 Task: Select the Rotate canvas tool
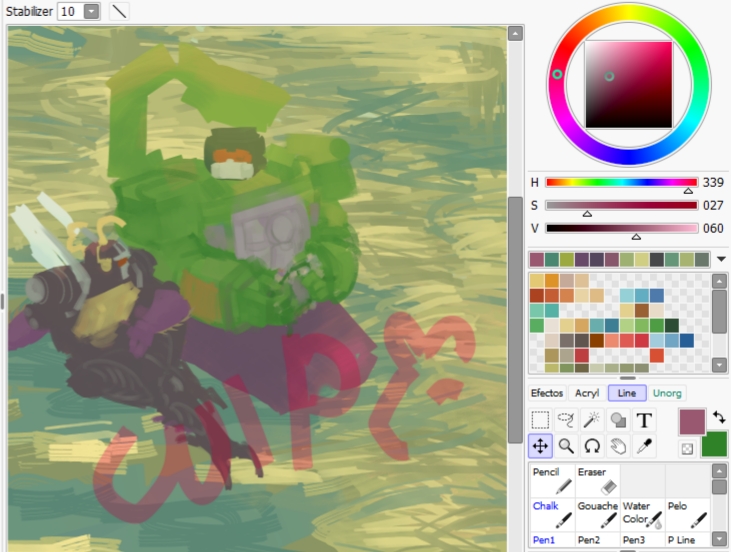click(x=592, y=446)
